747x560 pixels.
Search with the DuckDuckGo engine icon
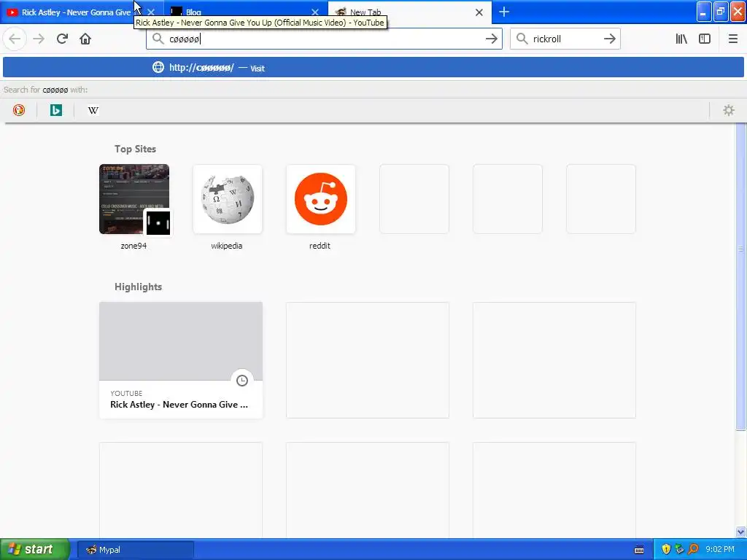click(x=18, y=111)
